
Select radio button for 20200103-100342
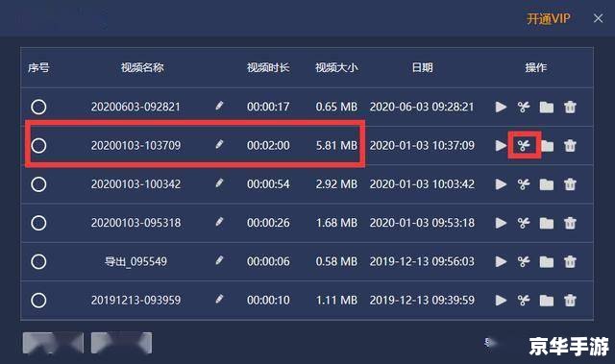tap(38, 184)
